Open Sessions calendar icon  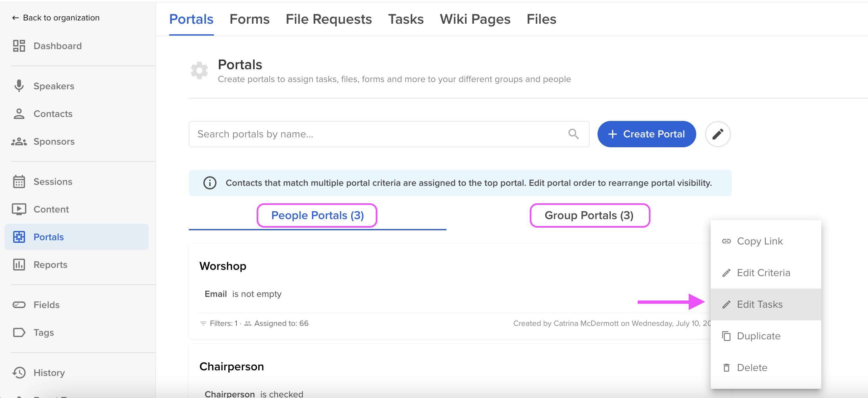click(x=19, y=182)
